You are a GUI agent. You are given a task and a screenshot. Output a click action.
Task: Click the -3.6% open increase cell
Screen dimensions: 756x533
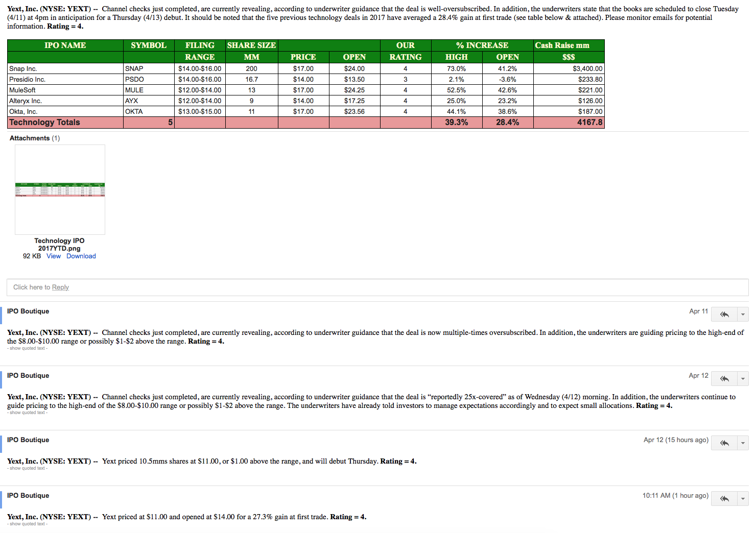click(x=508, y=79)
